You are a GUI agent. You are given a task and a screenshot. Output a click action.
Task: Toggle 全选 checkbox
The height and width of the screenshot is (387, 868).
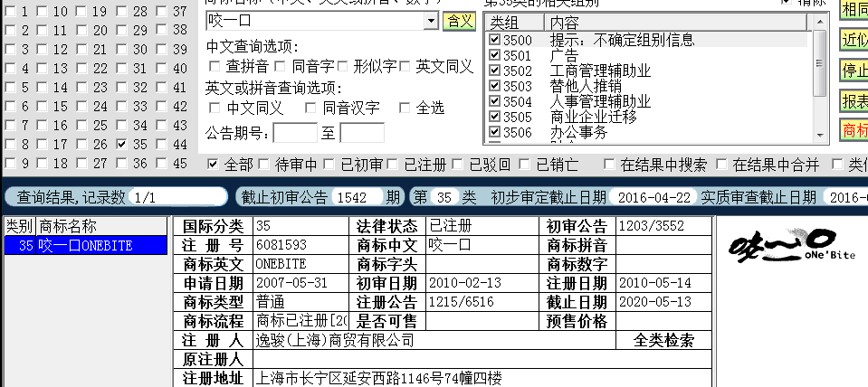(405, 108)
